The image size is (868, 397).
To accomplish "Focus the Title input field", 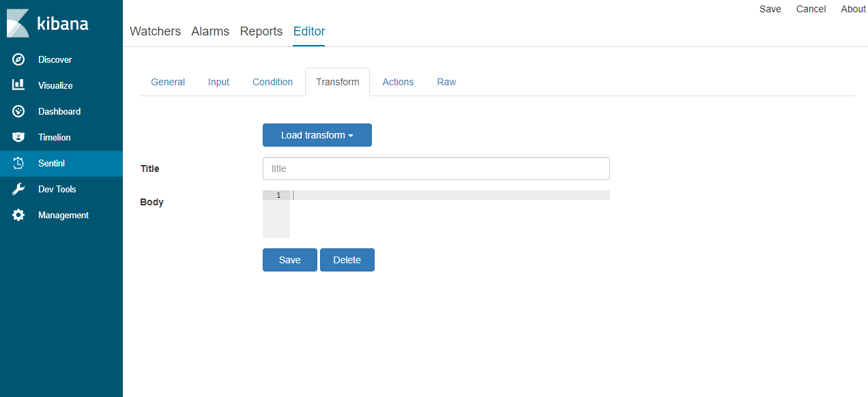I will (436, 168).
